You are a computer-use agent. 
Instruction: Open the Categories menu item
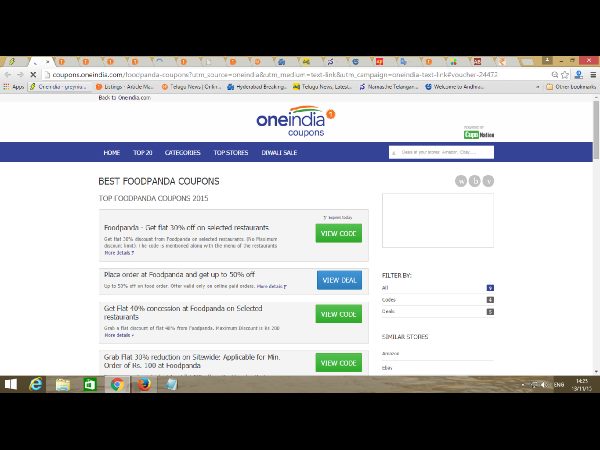182,153
